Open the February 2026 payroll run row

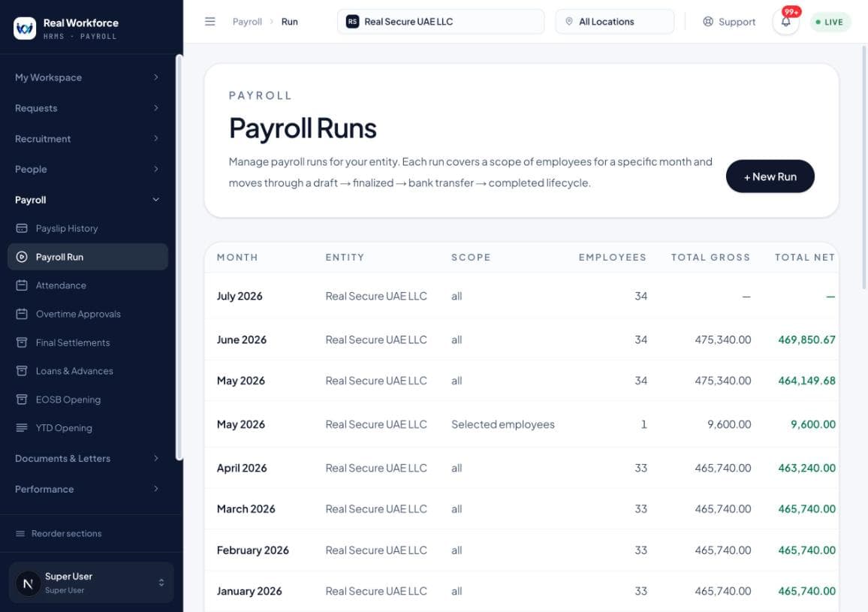(x=521, y=550)
